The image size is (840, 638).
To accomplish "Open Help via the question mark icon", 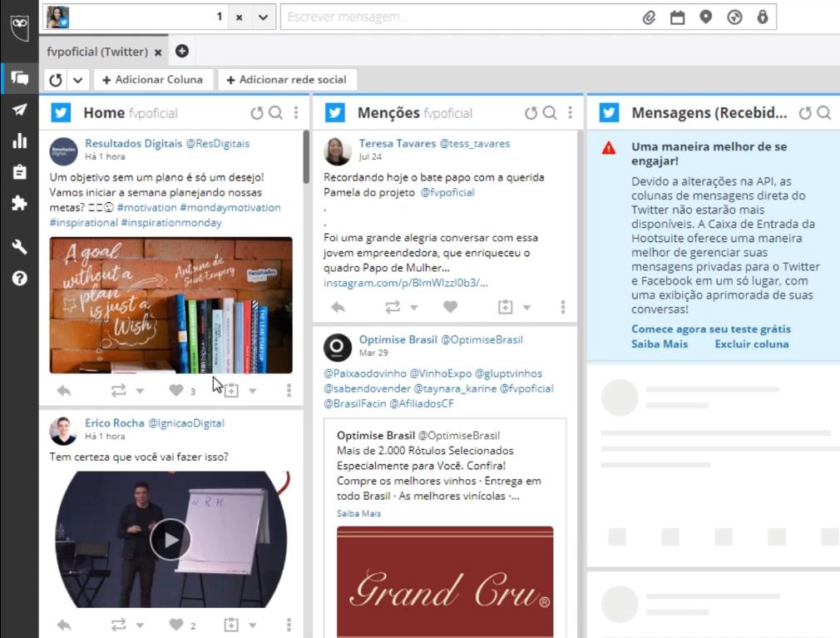I will [x=17, y=279].
